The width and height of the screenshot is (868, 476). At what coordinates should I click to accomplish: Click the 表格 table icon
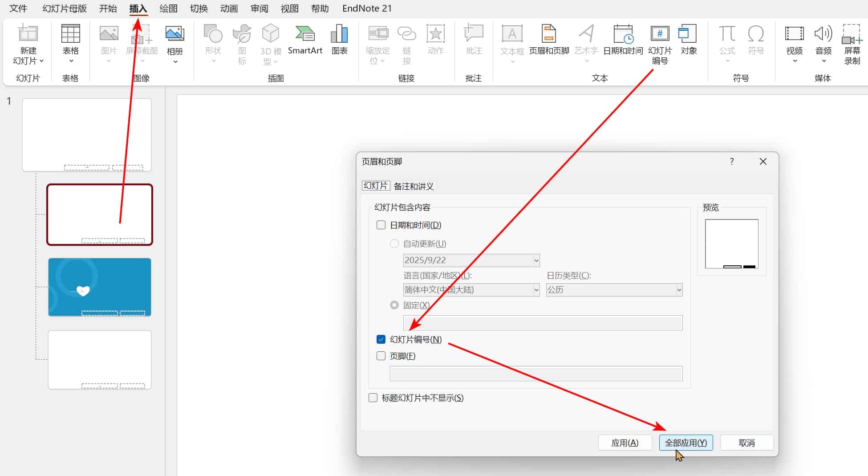(x=70, y=36)
